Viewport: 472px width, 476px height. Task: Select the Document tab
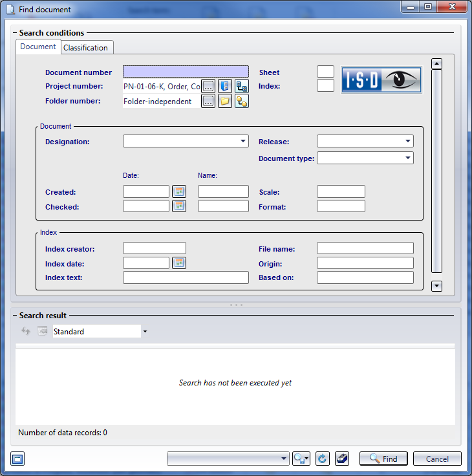[x=38, y=47]
